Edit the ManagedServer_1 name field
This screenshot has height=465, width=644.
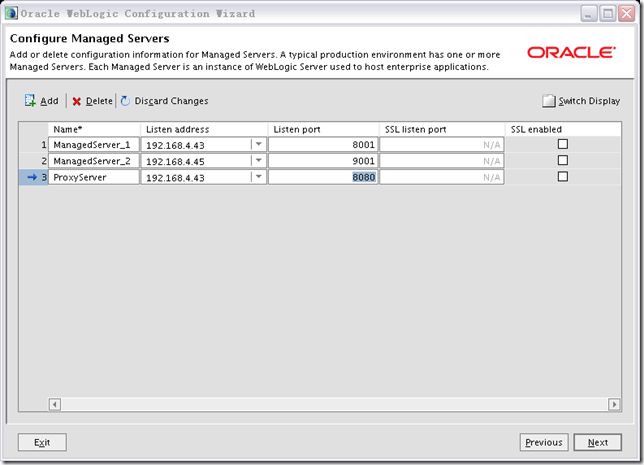point(94,145)
